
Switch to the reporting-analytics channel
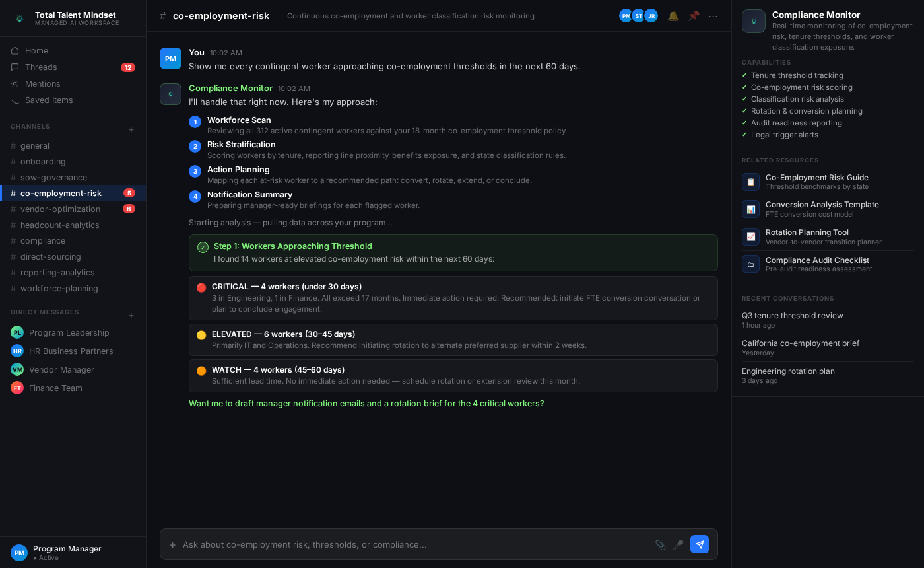[73, 272]
